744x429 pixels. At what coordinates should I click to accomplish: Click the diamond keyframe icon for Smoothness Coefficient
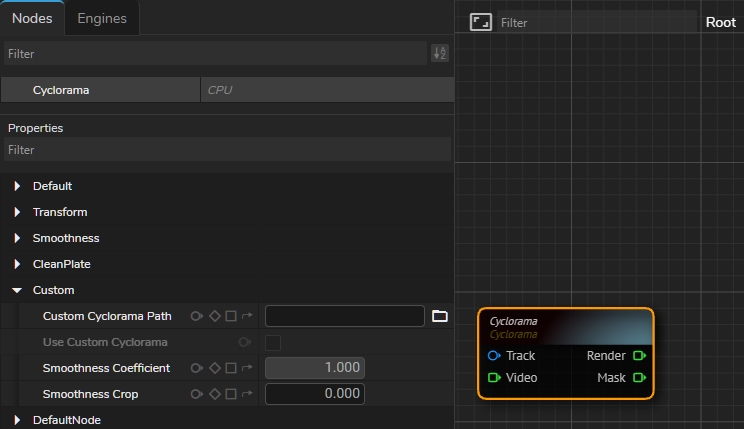click(214, 368)
